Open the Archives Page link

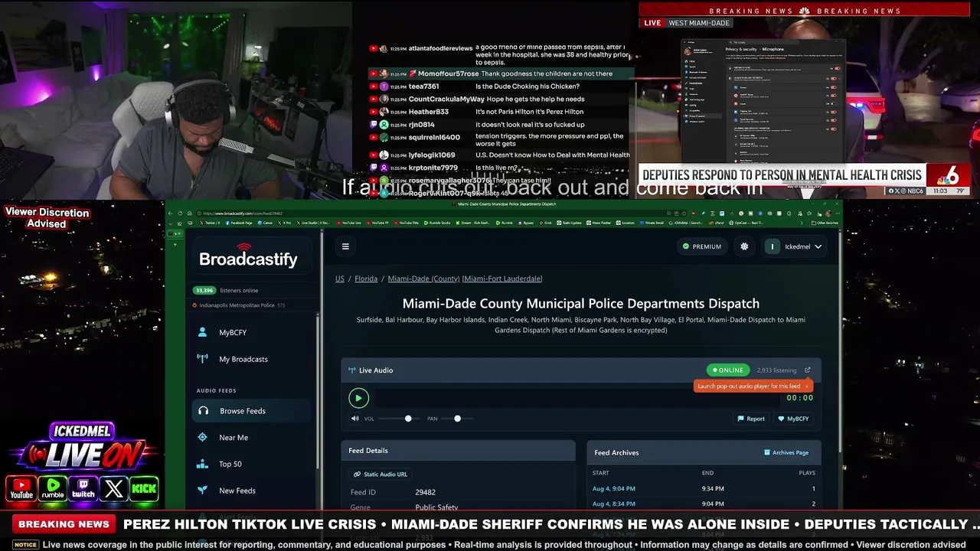click(786, 453)
